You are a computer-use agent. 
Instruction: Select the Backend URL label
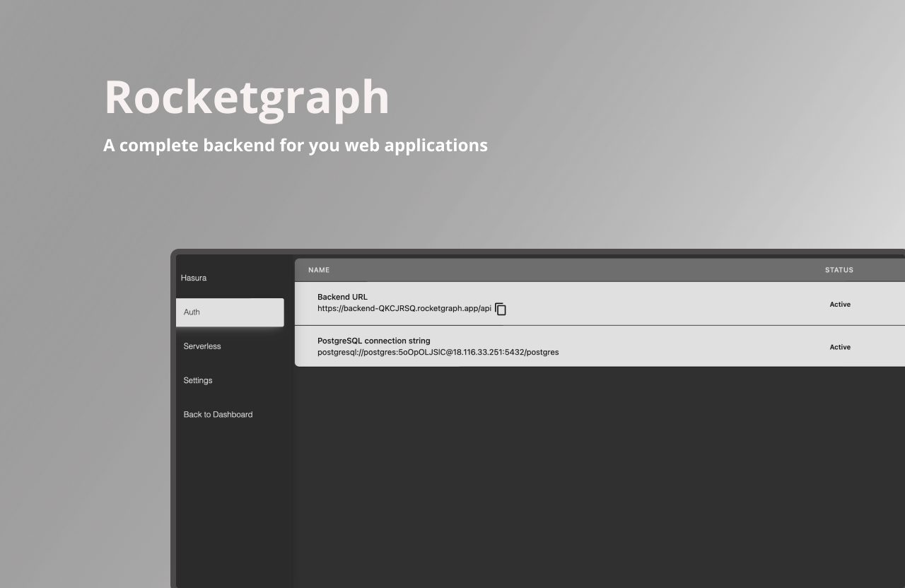pyautogui.click(x=342, y=297)
